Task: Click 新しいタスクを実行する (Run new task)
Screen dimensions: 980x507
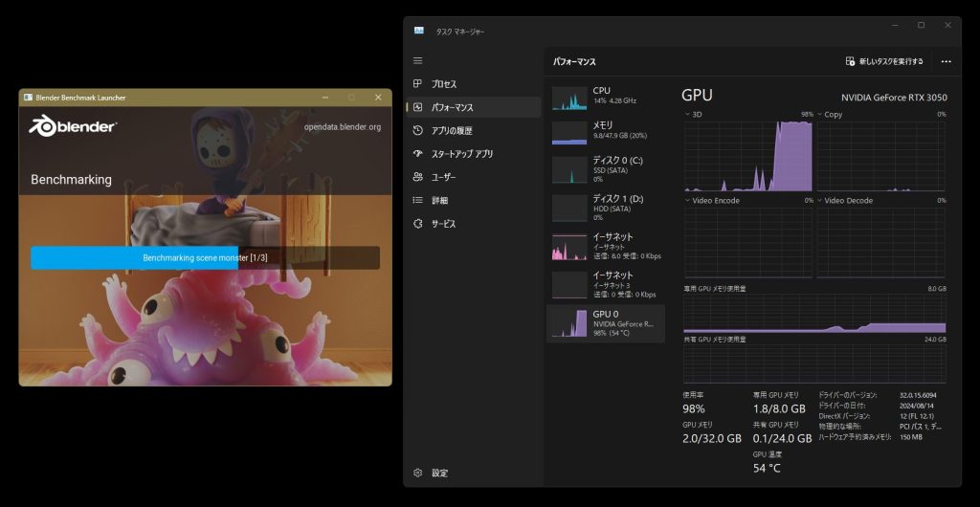Action: [884, 61]
